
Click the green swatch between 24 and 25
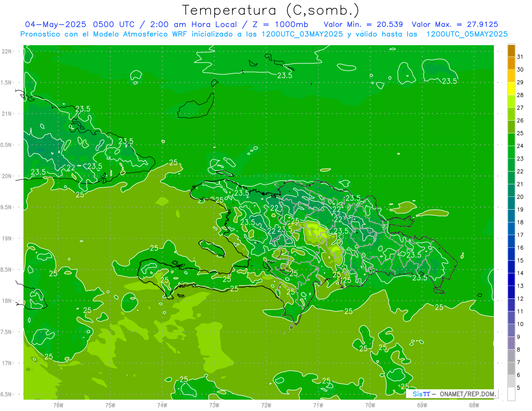pos(511,140)
